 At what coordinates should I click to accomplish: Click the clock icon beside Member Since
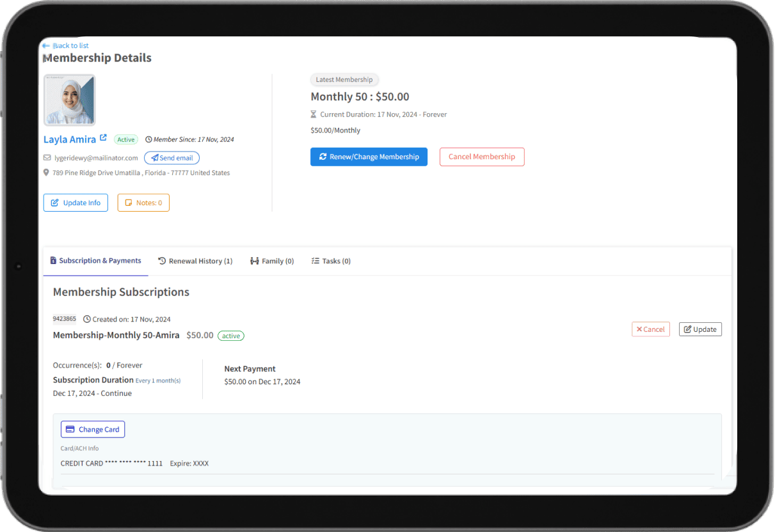149,139
